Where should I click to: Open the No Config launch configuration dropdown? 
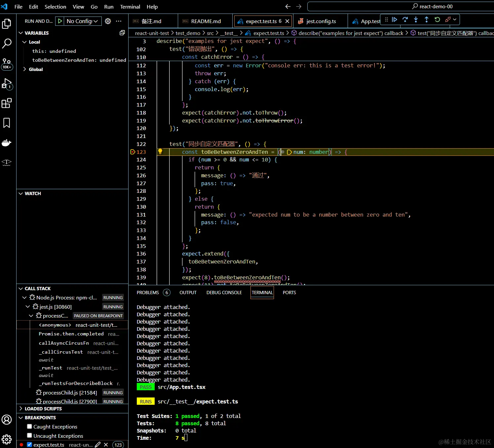tap(82, 21)
